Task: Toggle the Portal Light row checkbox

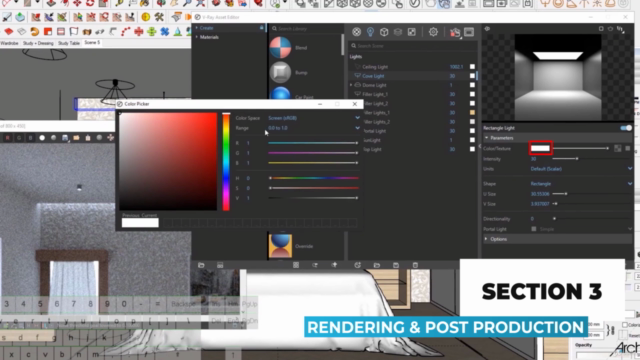Action: coord(472,131)
